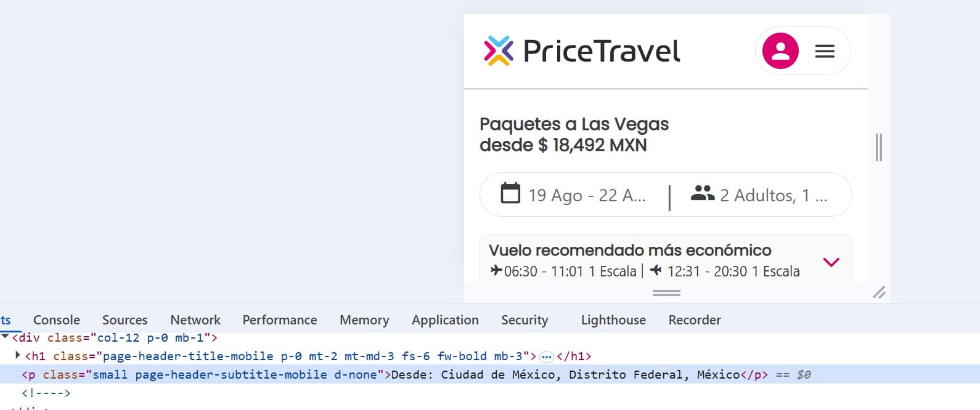The width and height of the screenshot is (980, 410).
Task: Open the Lighthouse tab
Action: (613, 320)
